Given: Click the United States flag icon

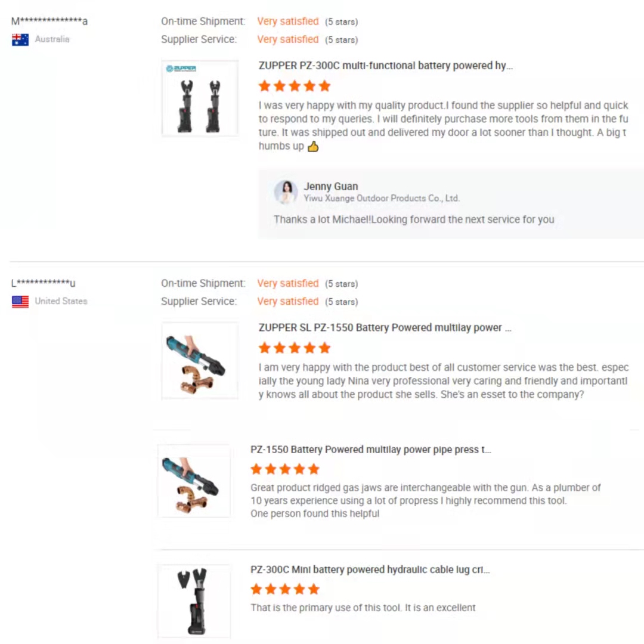Looking at the screenshot, I should tap(20, 302).
